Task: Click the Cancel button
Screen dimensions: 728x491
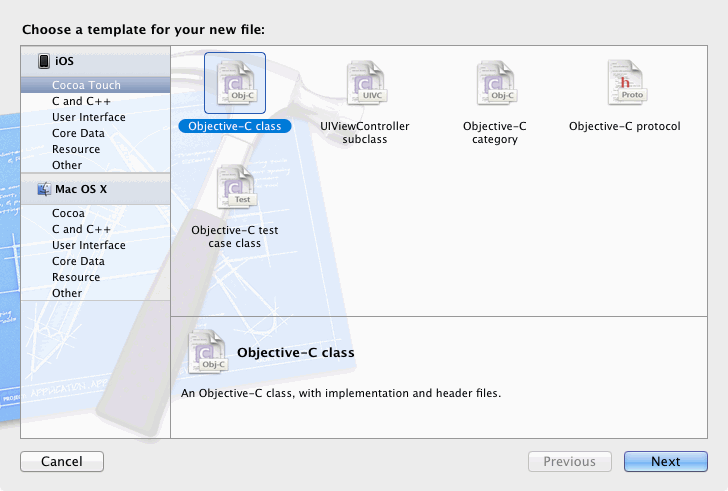Action: pyautogui.click(x=62, y=461)
